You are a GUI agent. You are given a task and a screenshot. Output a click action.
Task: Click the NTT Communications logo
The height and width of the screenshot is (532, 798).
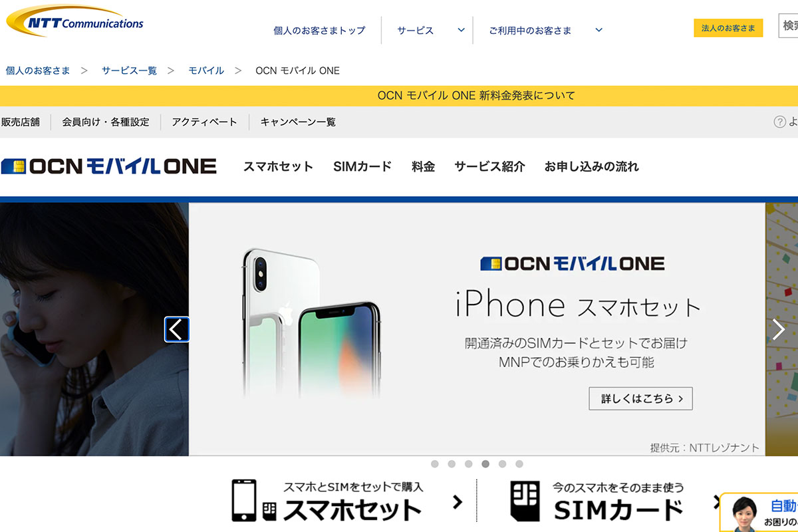tap(74, 21)
